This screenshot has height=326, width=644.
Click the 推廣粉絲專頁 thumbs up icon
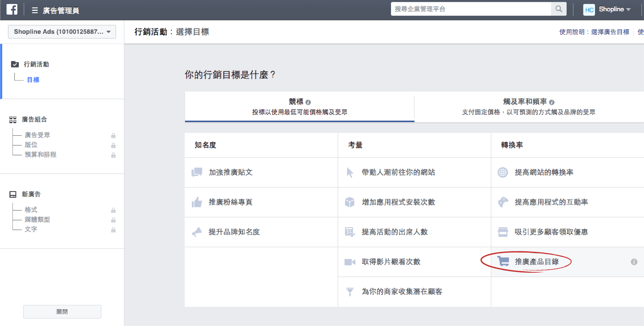197,202
